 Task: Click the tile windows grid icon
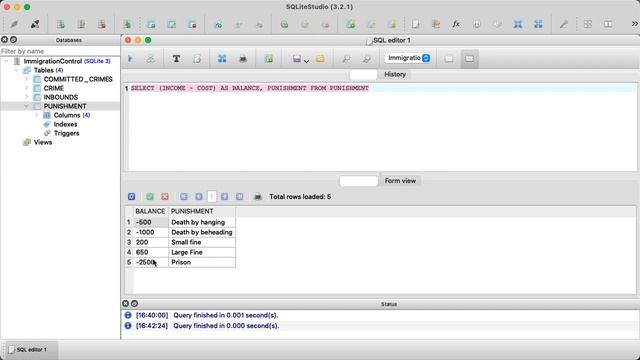click(x=588, y=24)
